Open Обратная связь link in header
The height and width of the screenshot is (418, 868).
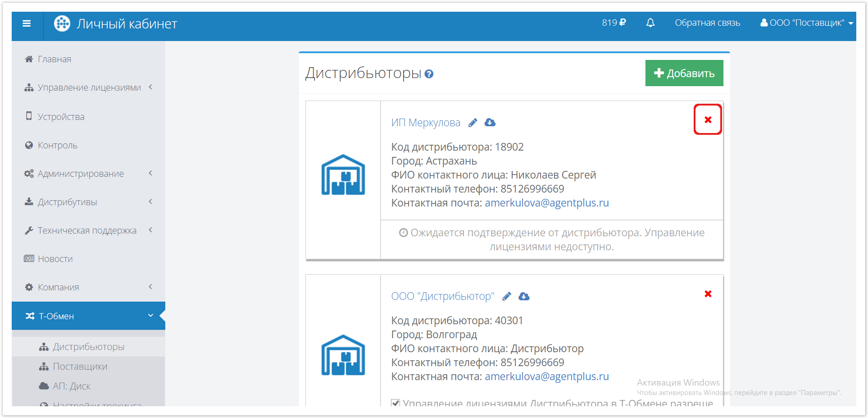click(x=707, y=23)
